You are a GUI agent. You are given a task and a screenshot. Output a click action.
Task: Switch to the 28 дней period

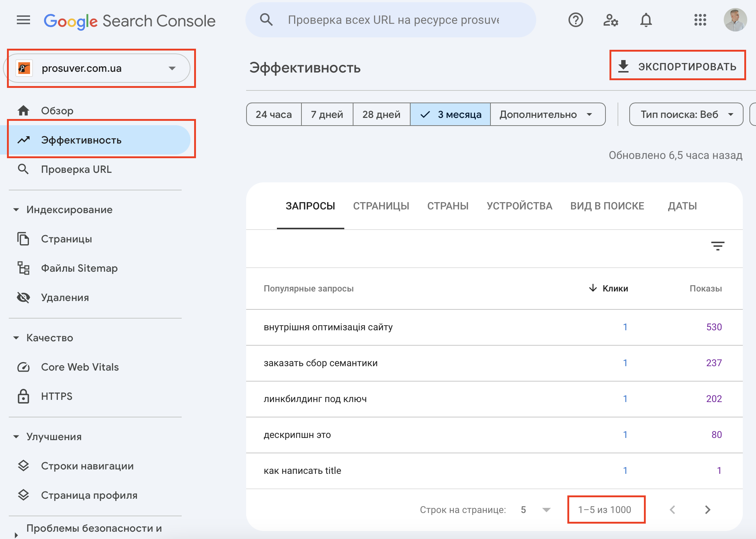(x=381, y=114)
